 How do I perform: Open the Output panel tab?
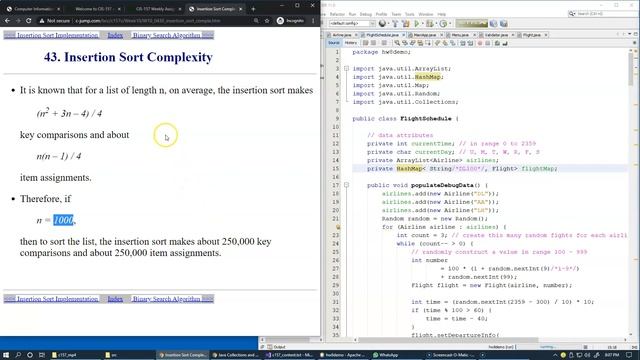pos(277,347)
